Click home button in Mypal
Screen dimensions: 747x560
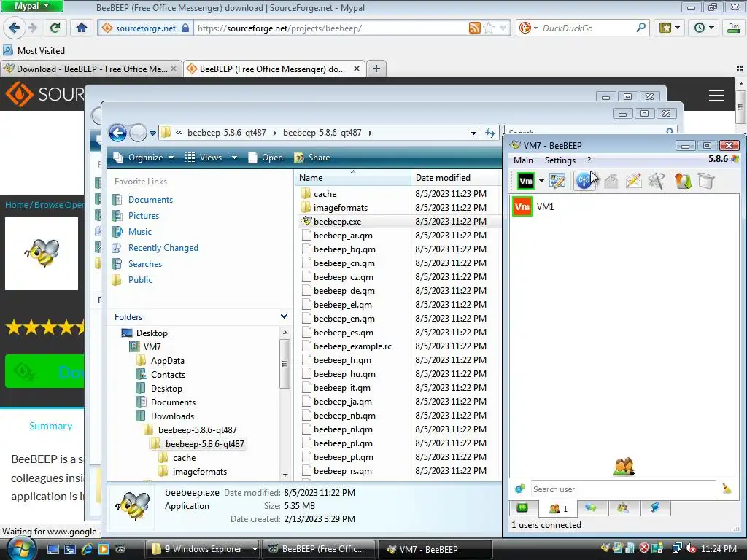(82, 28)
